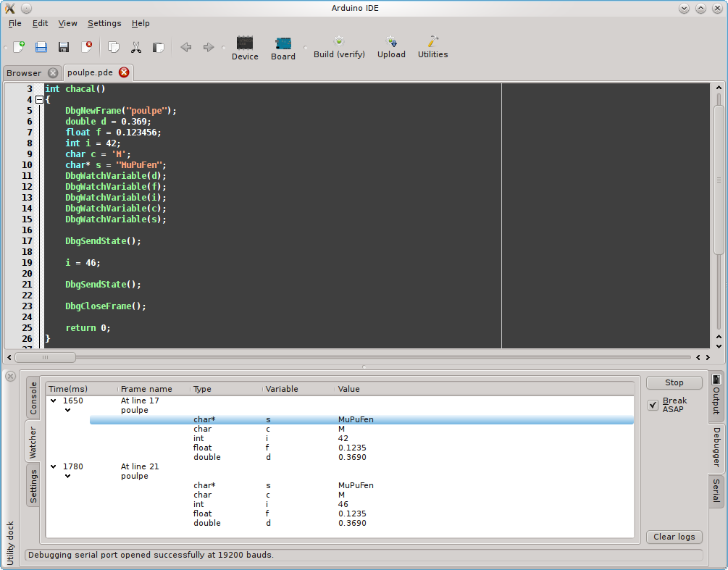Open the Help menu

[x=141, y=23]
